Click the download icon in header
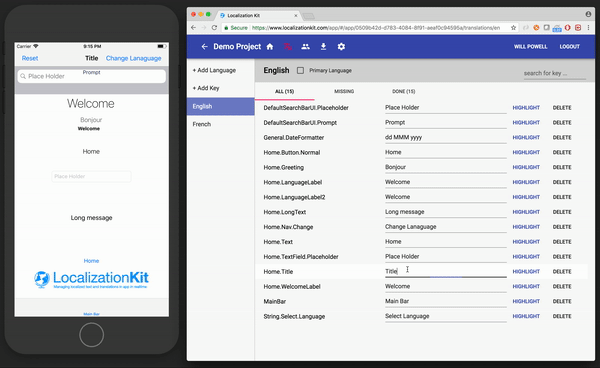The image size is (600, 368). click(323, 47)
